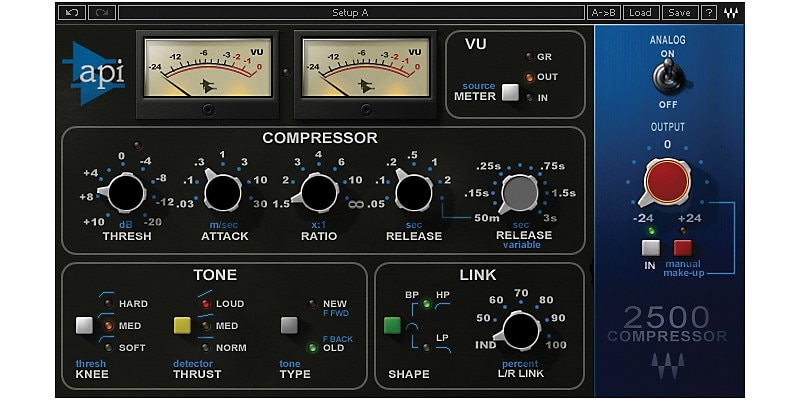
Task: Select the OLD F BACK LED
Action: pos(313,347)
